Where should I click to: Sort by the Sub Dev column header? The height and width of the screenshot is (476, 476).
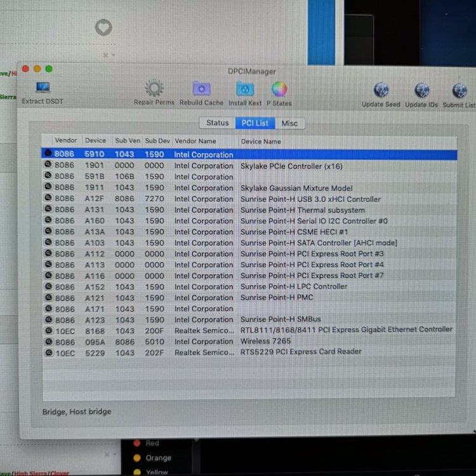(157, 141)
